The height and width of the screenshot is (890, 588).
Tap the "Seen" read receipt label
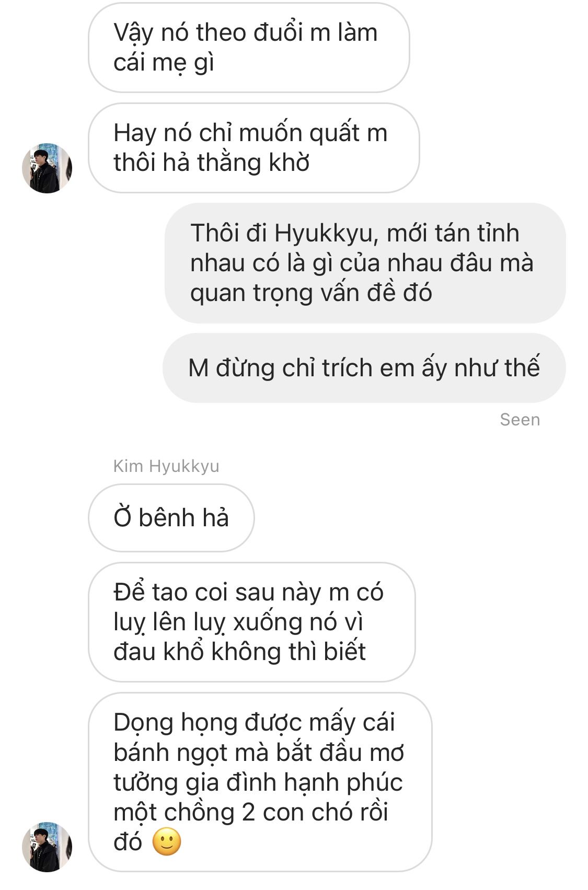tap(520, 420)
